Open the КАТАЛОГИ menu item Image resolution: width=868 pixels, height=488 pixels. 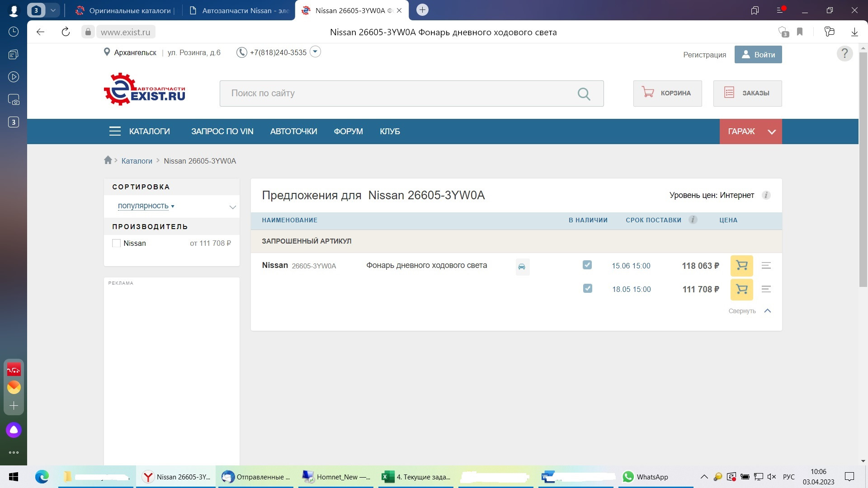150,131
